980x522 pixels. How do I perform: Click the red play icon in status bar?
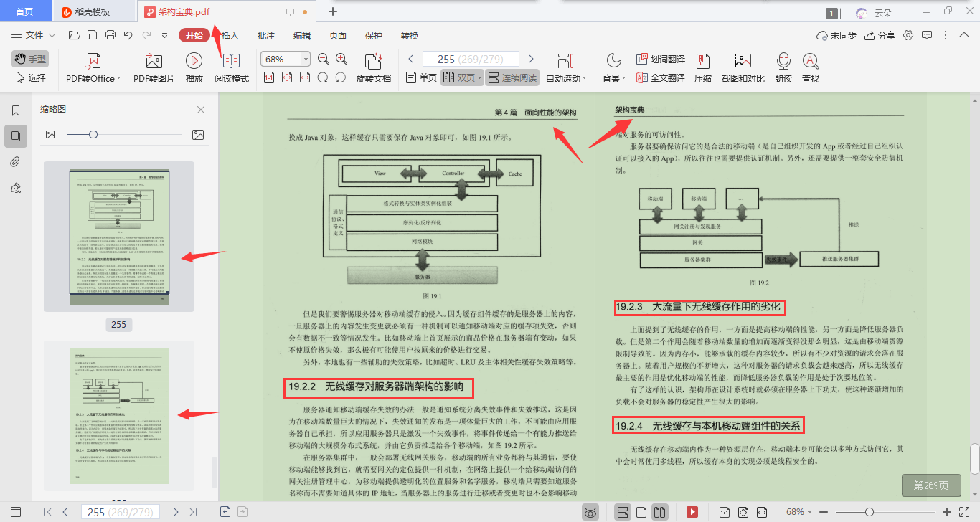[x=692, y=512]
